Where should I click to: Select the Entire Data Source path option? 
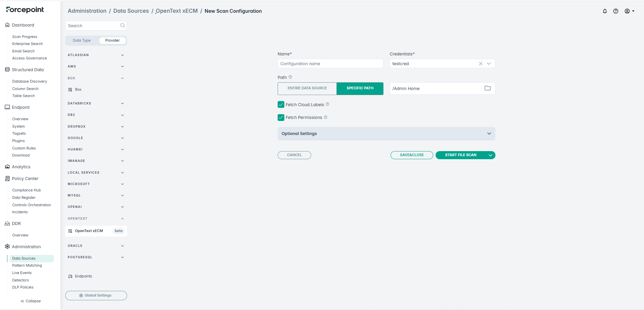pos(307,88)
